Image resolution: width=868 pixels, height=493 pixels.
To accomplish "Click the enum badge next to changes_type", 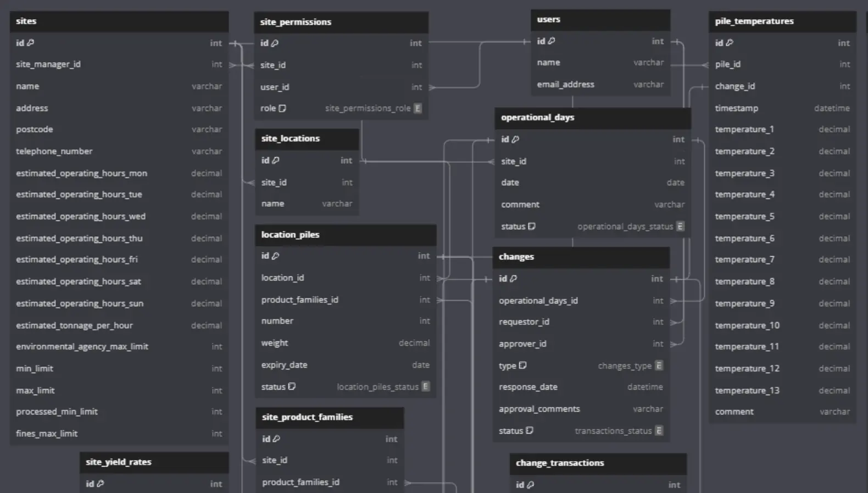I will pyautogui.click(x=659, y=365).
